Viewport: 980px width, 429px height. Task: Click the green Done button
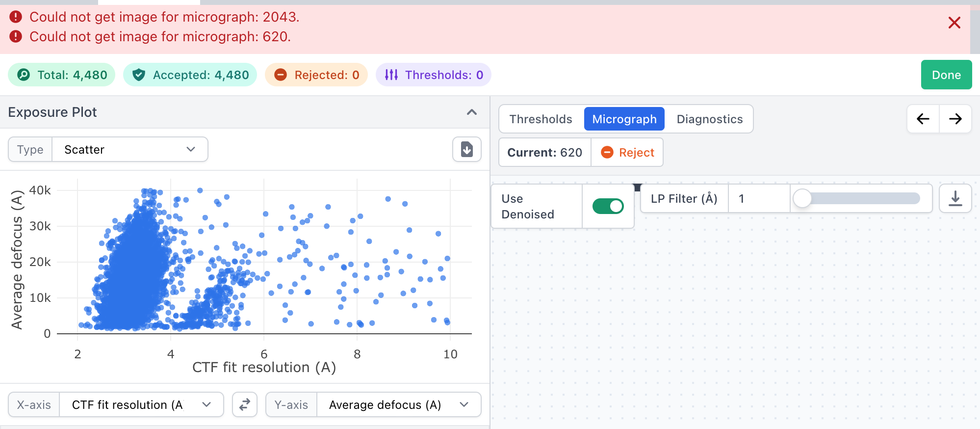946,75
